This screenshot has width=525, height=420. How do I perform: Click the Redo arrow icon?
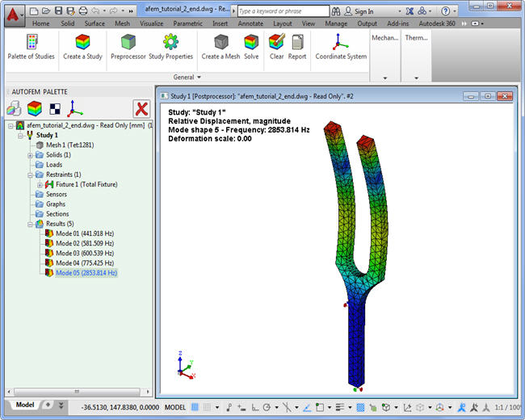coord(114,11)
